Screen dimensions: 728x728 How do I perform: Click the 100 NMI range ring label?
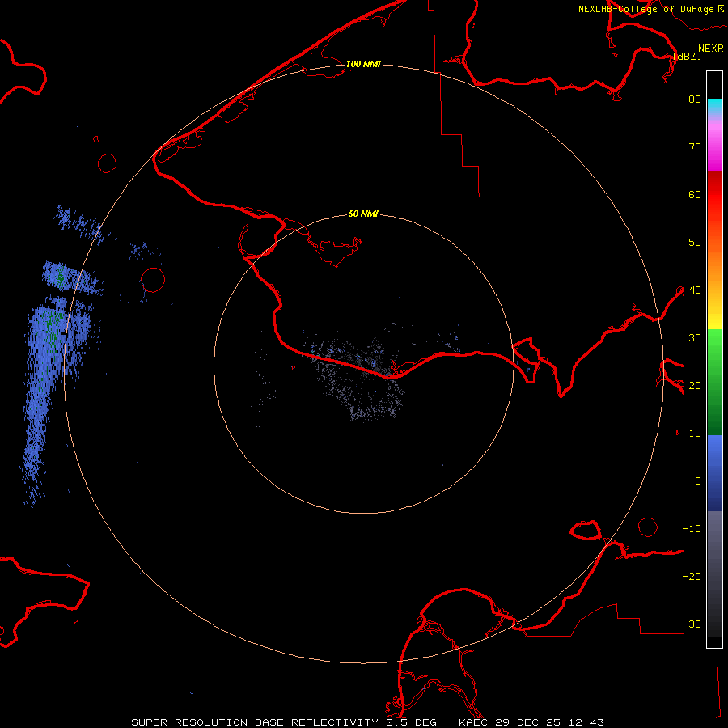pyautogui.click(x=363, y=64)
